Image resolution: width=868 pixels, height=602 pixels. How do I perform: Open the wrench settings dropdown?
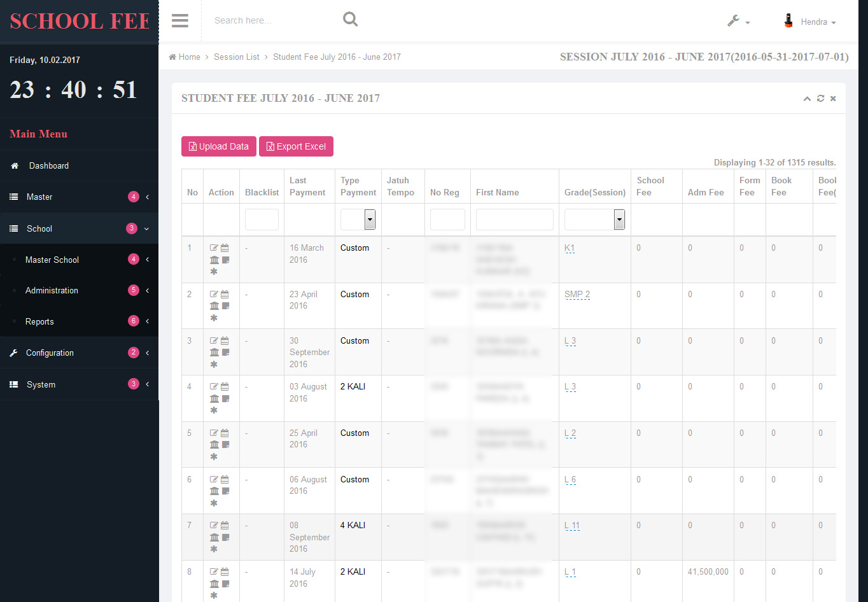pyautogui.click(x=738, y=22)
